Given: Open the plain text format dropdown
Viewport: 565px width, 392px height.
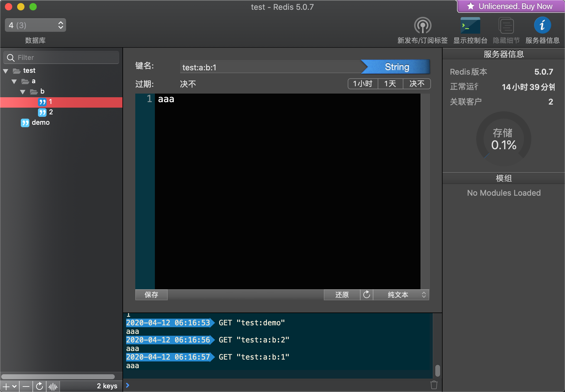Looking at the screenshot, I should pos(401,295).
